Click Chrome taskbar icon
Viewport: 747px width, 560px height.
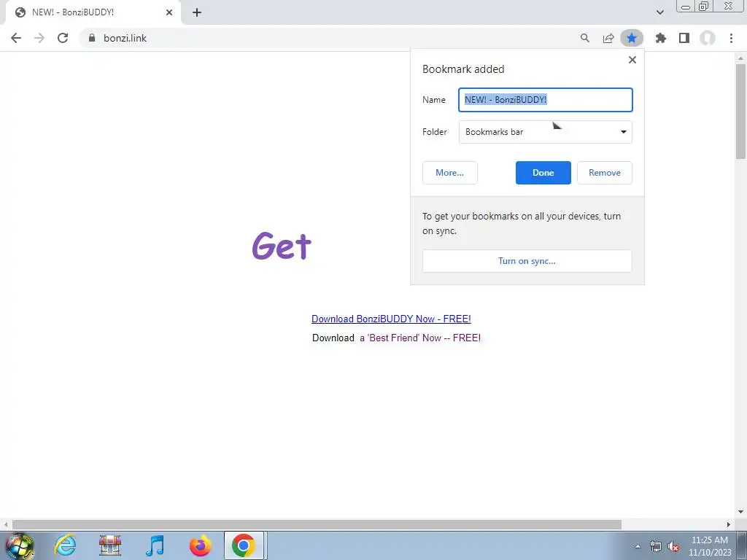[244, 545]
